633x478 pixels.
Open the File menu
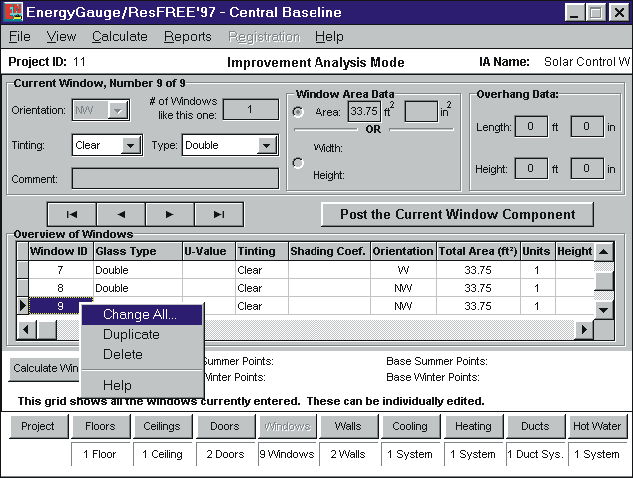[x=20, y=37]
